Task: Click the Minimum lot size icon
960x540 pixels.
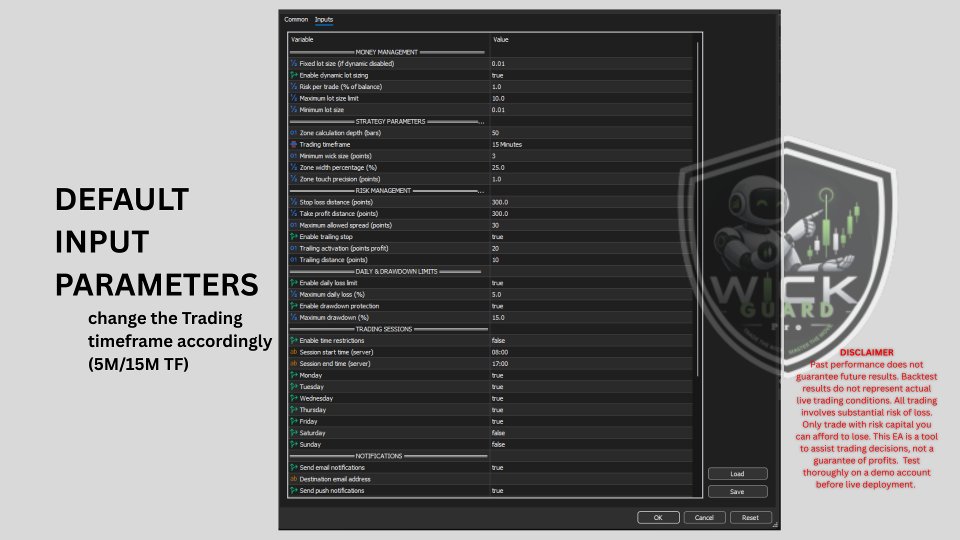Action: [x=294, y=110]
